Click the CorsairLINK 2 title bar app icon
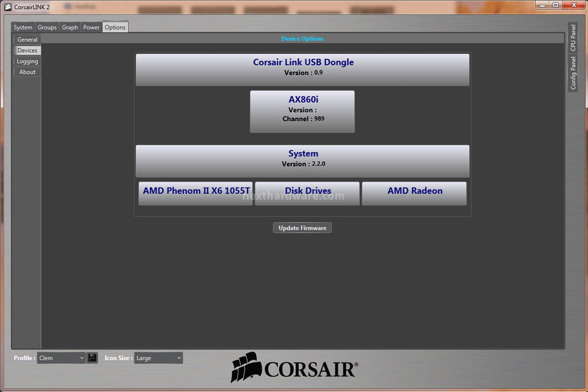 click(8, 7)
